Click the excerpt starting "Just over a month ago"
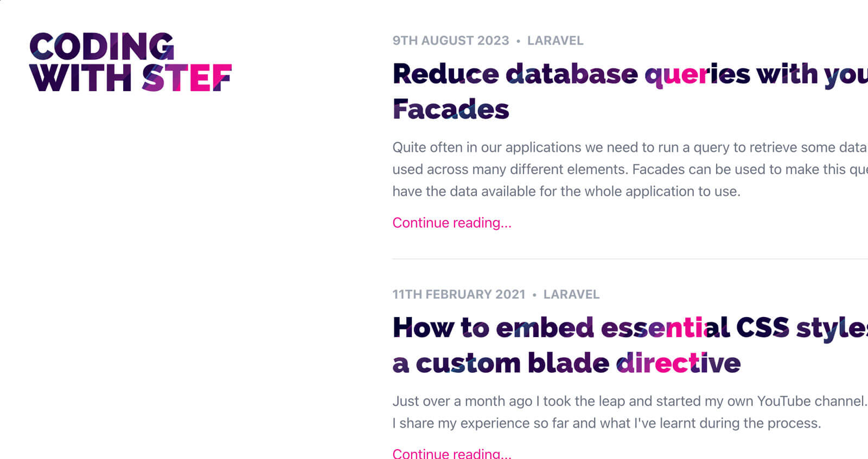Viewport: 868px width, 459px height. tap(630, 412)
